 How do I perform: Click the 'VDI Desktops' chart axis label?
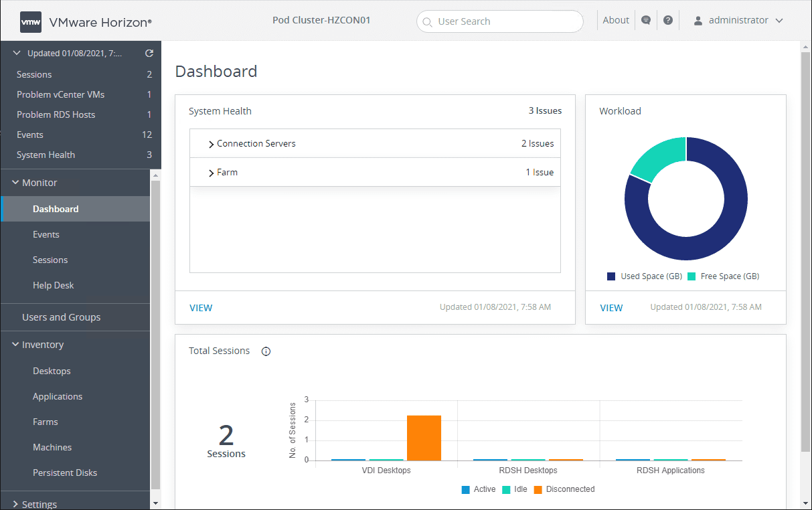click(x=386, y=471)
